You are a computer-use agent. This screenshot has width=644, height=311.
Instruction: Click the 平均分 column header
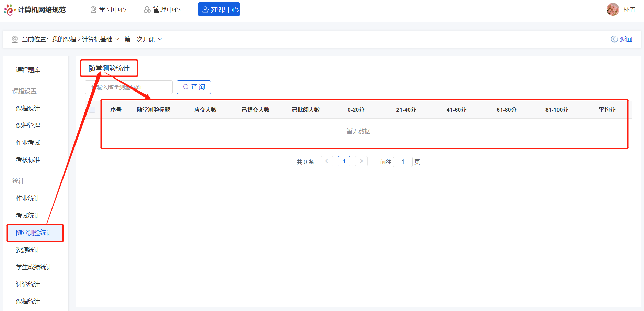click(607, 110)
